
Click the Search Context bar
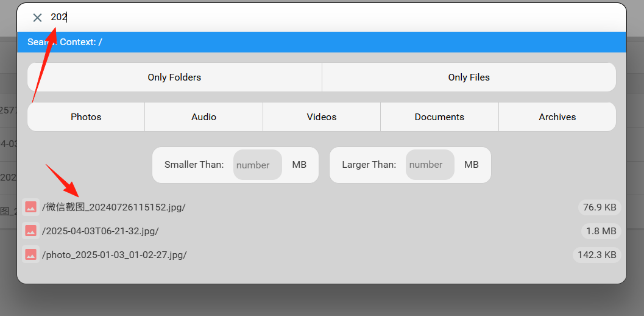[x=322, y=42]
